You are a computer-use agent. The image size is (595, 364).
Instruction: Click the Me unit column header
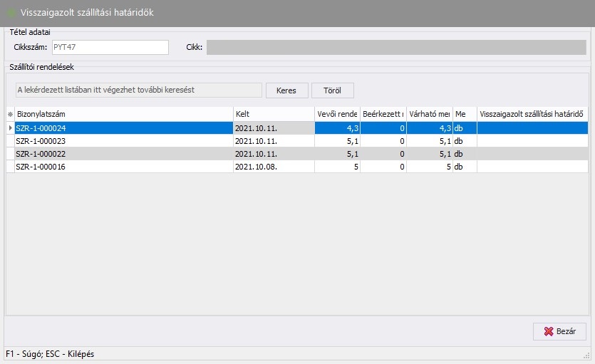(x=465, y=114)
